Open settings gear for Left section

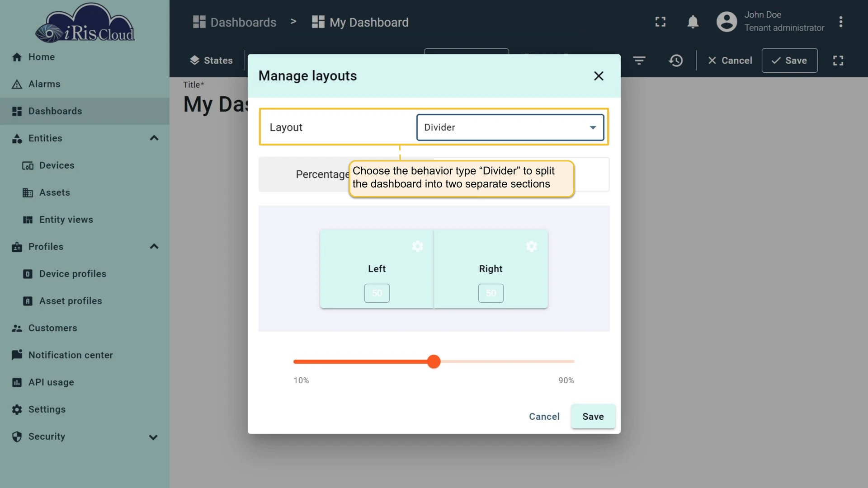tap(417, 246)
